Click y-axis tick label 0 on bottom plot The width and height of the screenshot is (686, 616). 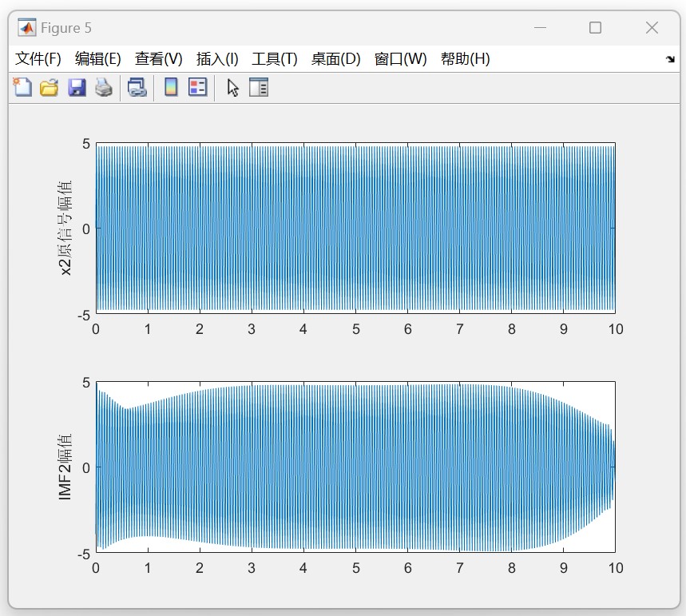tap(86, 467)
